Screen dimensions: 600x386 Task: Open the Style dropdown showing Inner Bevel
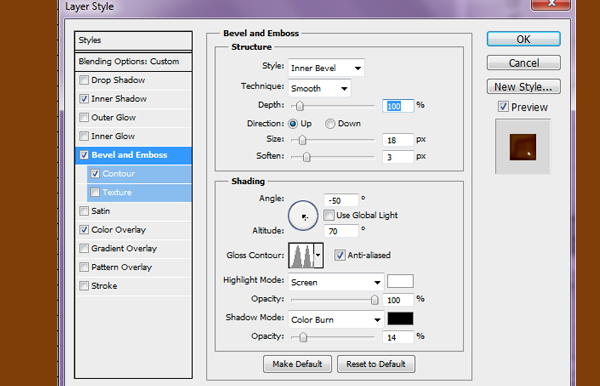(326, 68)
